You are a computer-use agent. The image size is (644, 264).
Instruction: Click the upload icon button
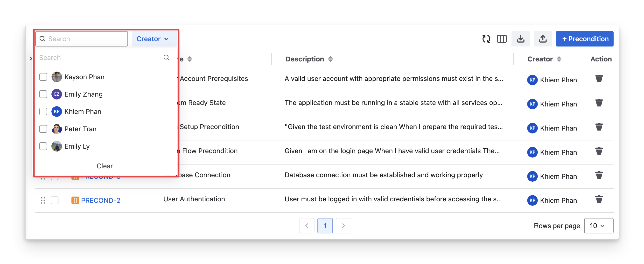click(543, 39)
